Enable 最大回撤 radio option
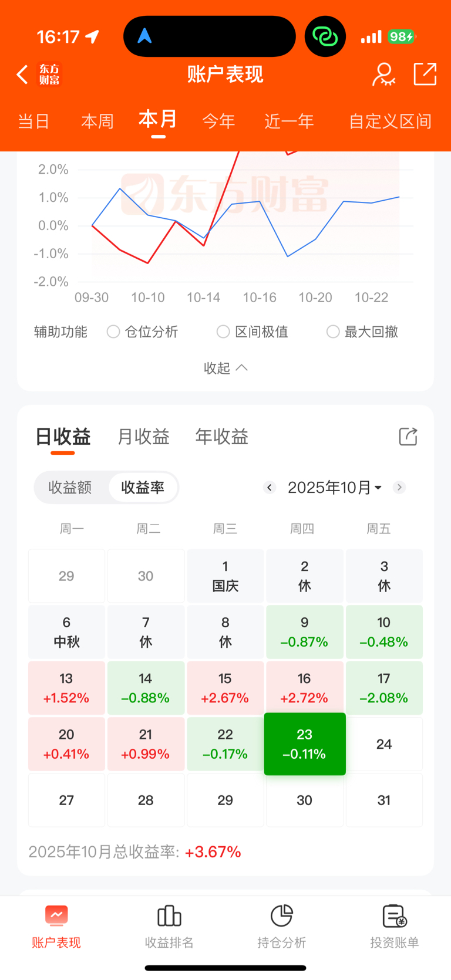This screenshot has width=451, height=980. [333, 332]
